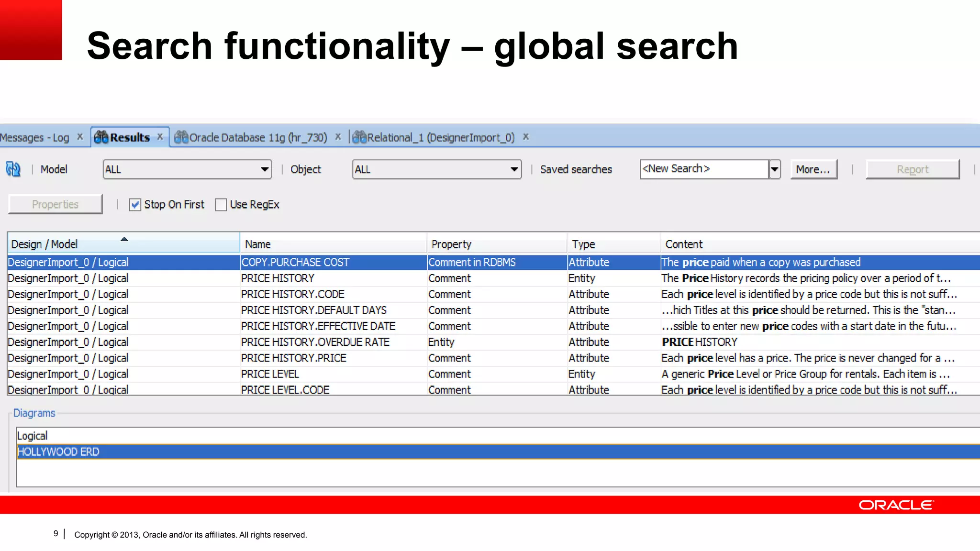Image resolution: width=980 pixels, height=551 pixels.
Task: Click the Properties button
Action: (56, 204)
